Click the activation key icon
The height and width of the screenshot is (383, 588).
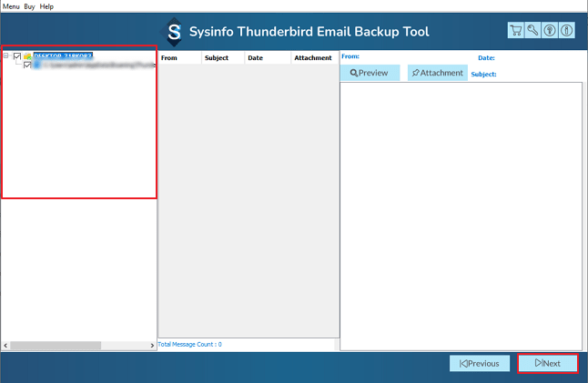[532, 30]
